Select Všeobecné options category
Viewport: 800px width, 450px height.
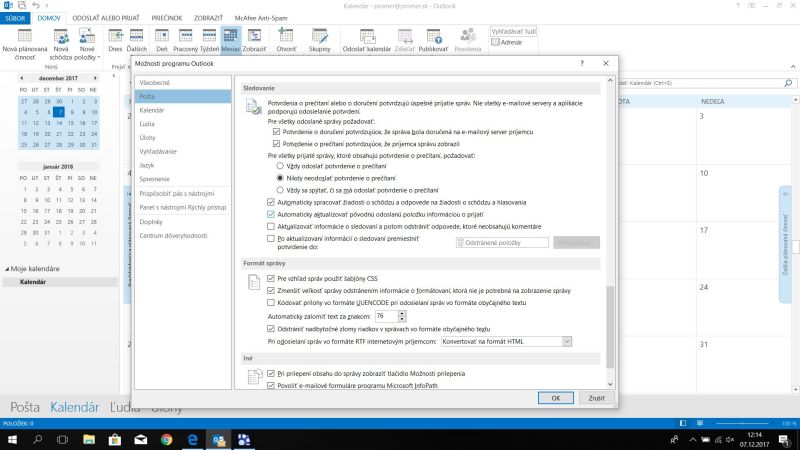183,83
